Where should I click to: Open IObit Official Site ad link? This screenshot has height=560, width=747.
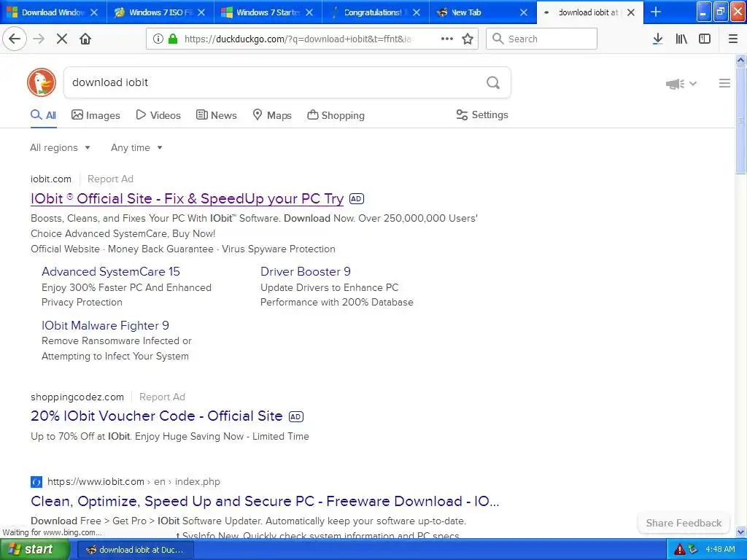(x=187, y=198)
